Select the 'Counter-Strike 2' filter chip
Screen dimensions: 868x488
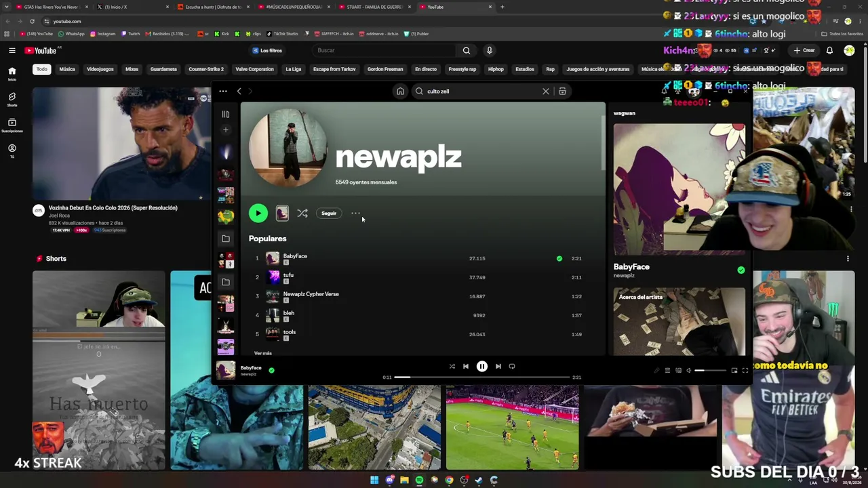pyautogui.click(x=206, y=69)
